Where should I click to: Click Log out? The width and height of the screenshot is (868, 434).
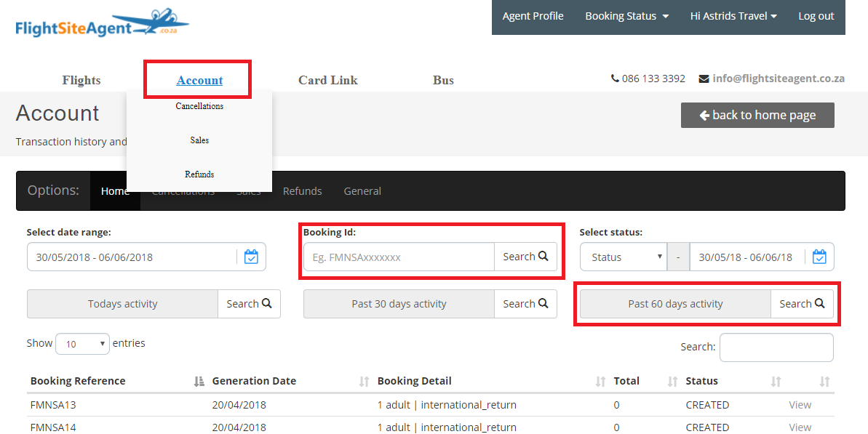coord(816,16)
